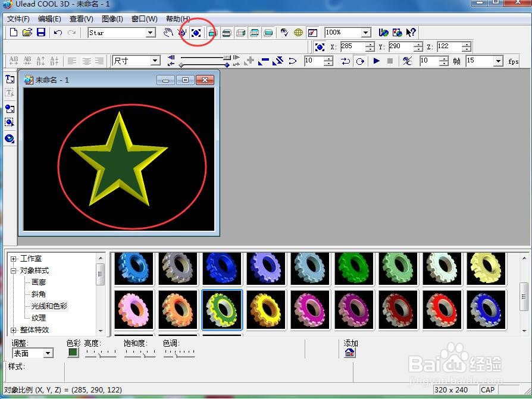Stop the animation playback
532x399 pixels.
click(x=390, y=61)
